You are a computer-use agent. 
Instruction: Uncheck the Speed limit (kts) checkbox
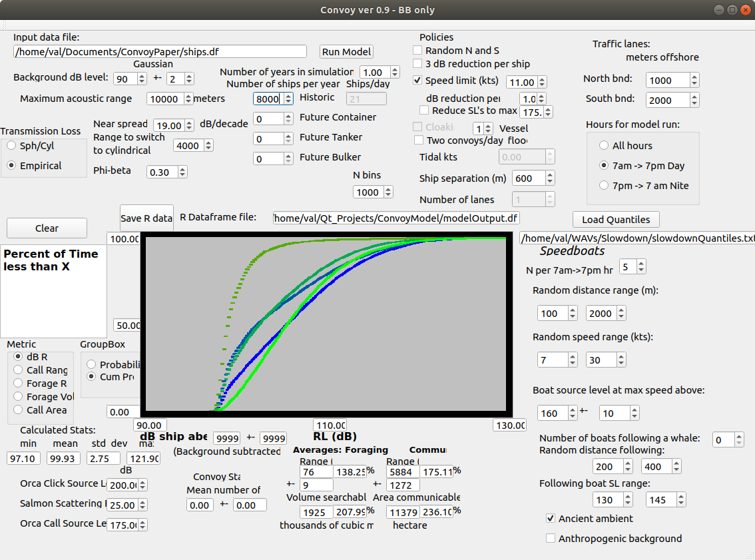418,81
